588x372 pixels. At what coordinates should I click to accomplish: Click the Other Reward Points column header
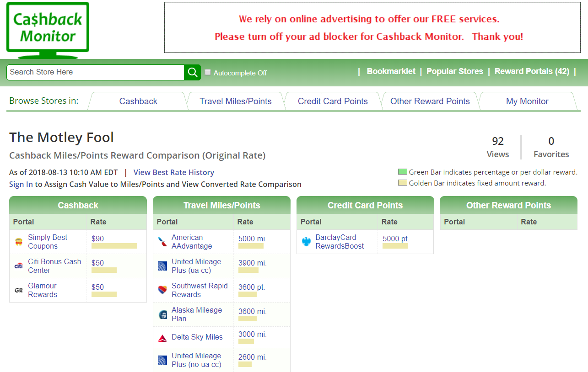click(508, 205)
